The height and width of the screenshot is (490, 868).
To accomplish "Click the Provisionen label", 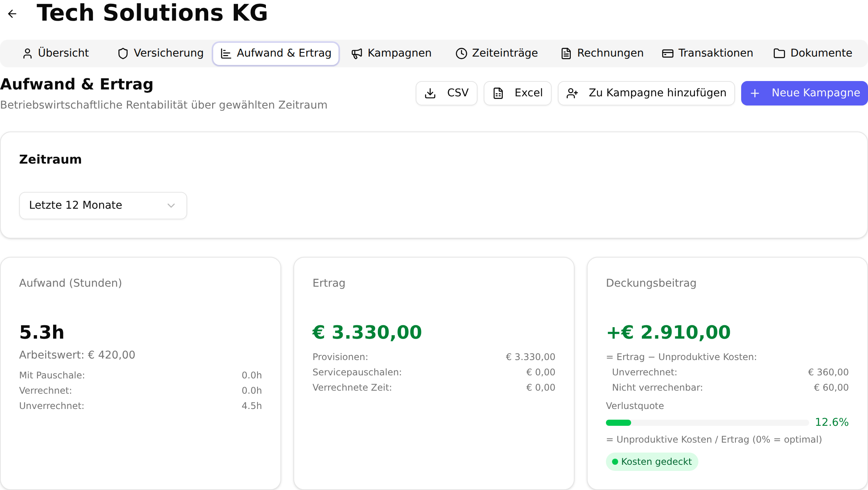I will tap(340, 357).
